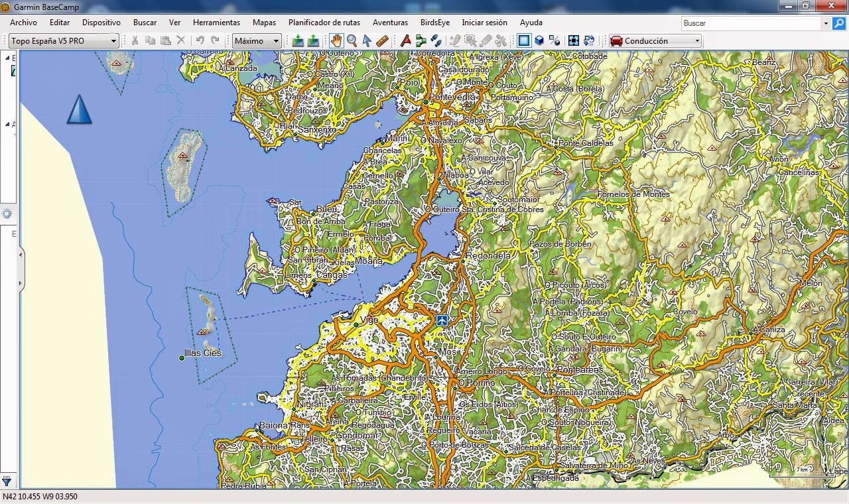This screenshot has width=849, height=504.
Task: Select the Hand pan tool
Action: [336, 40]
